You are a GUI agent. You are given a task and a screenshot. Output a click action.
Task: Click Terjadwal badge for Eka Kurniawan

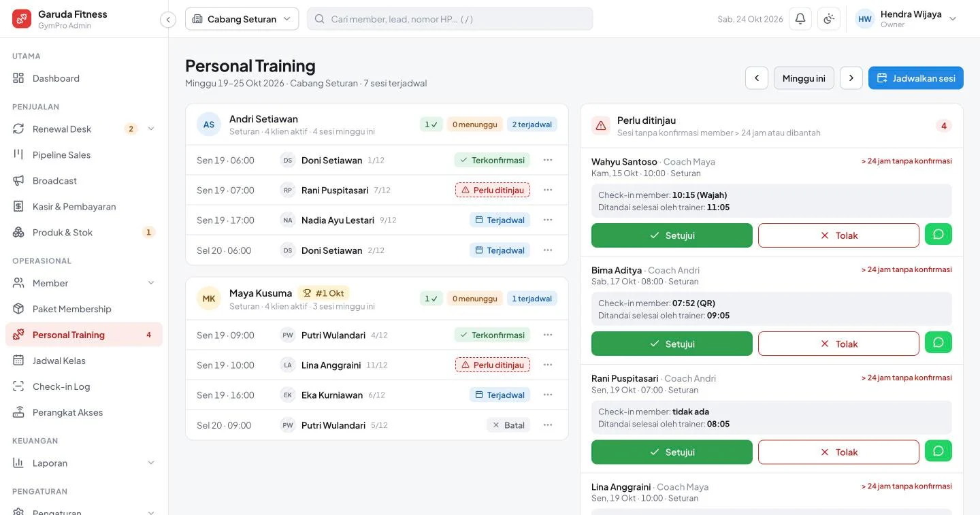pos(500,395)
